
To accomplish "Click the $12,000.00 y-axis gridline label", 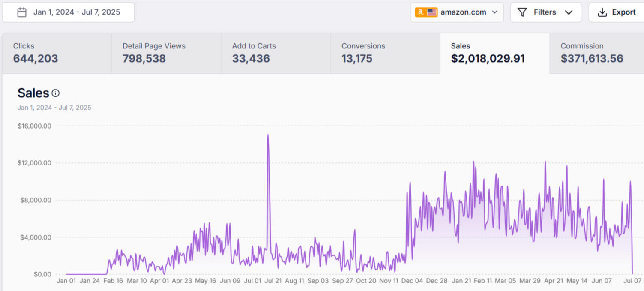I will point(34,163).
